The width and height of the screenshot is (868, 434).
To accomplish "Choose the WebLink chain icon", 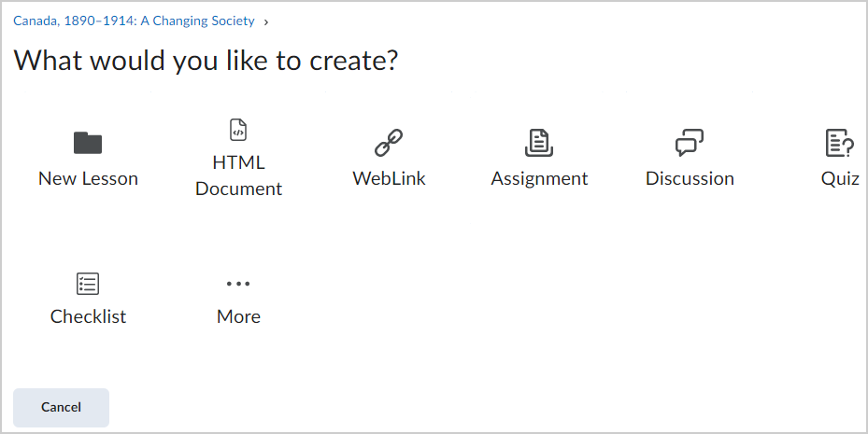I will pyautogui.click(x=389, y=143).
